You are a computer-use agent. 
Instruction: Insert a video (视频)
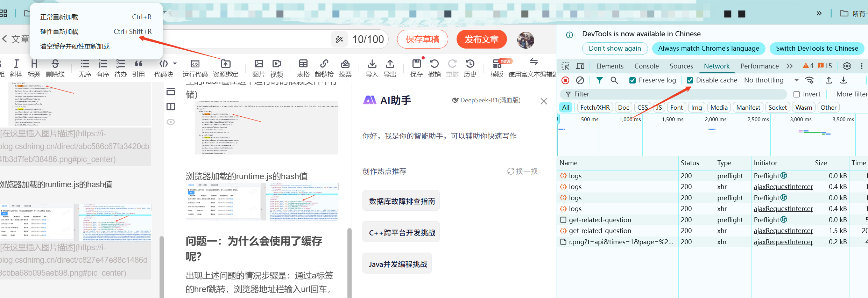click(276, 68)
